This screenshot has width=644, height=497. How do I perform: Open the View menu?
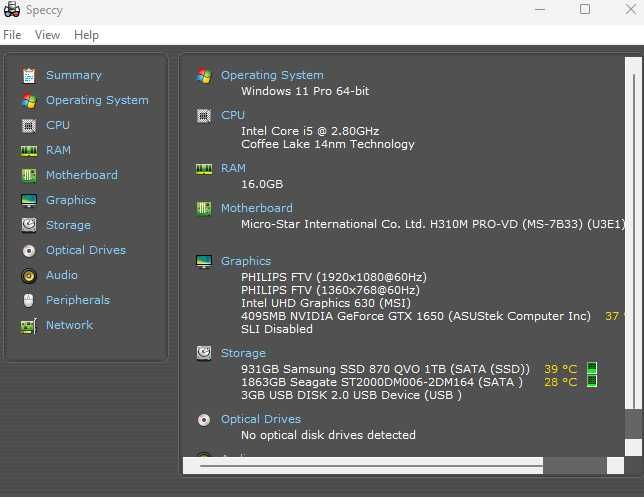click(47, 35)
